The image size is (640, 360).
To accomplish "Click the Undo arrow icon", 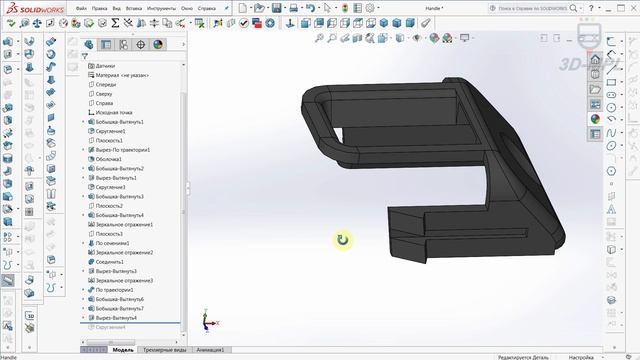I will (x=310, y=8).
